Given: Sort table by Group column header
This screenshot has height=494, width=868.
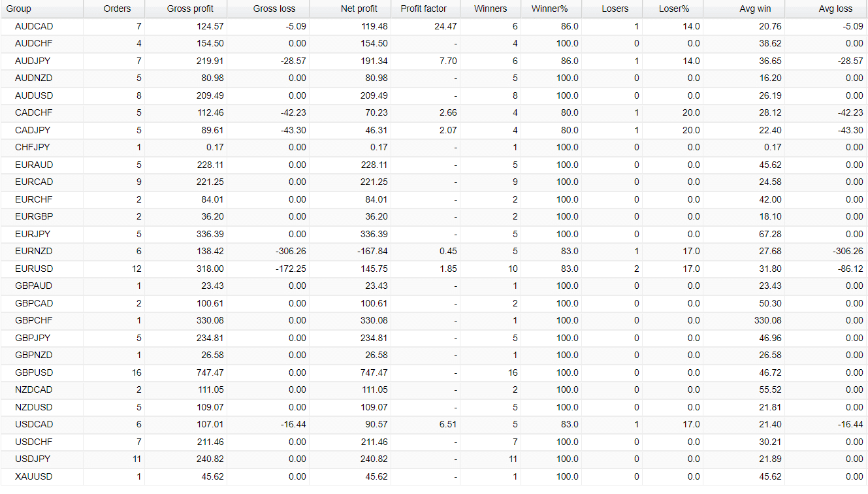Looking at the screenshot, I should [41, 9].
